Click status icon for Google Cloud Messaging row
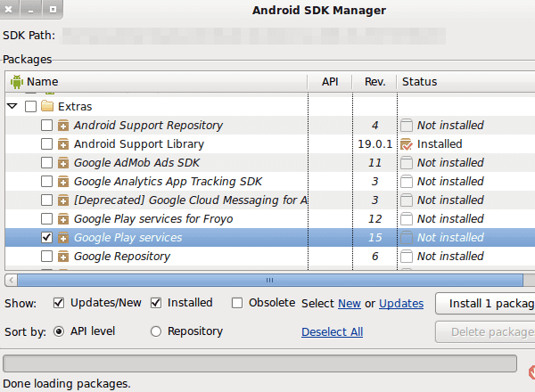Image resolution: width=535 pixels, height=392 pixels. tap(407, 200)
